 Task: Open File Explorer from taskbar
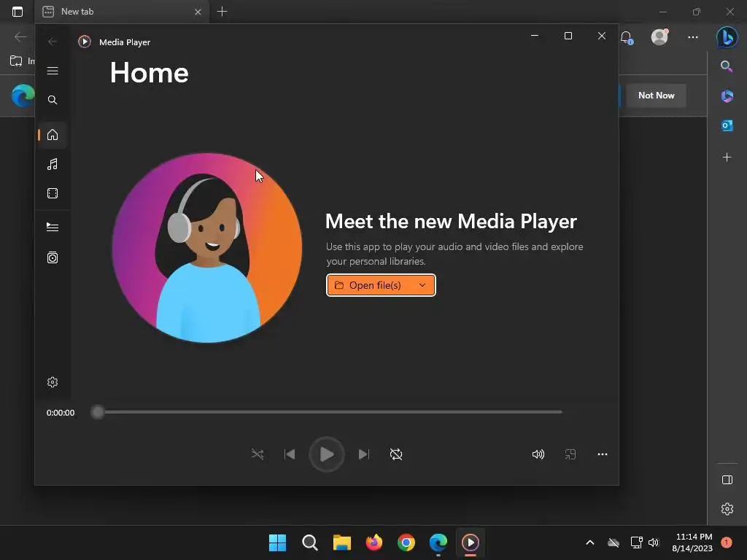pos(341,542)
